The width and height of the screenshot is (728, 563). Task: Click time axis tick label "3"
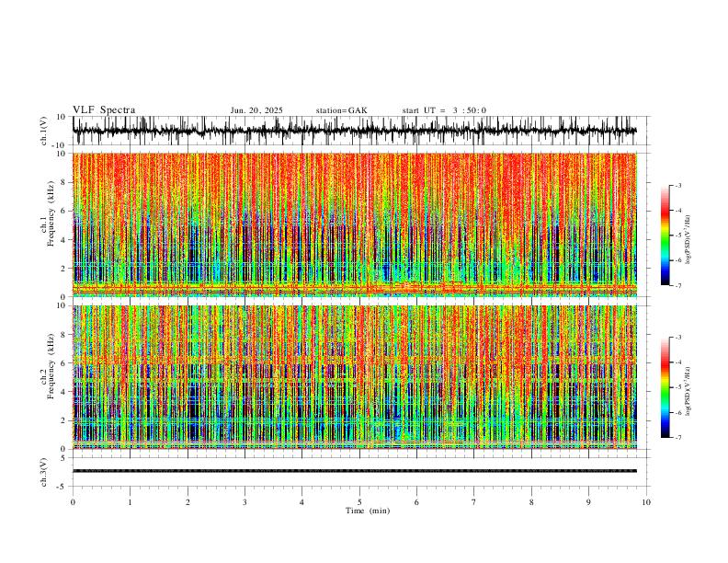tap(245, 502)
